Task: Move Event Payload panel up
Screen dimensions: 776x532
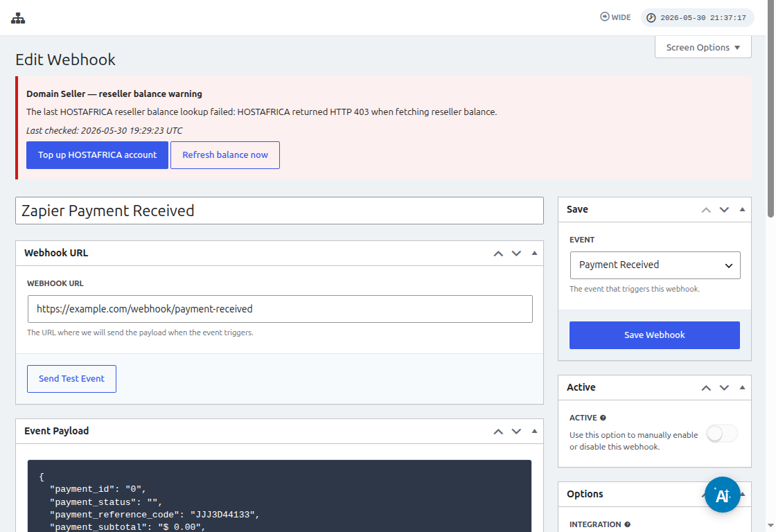Action: point(498,432)
